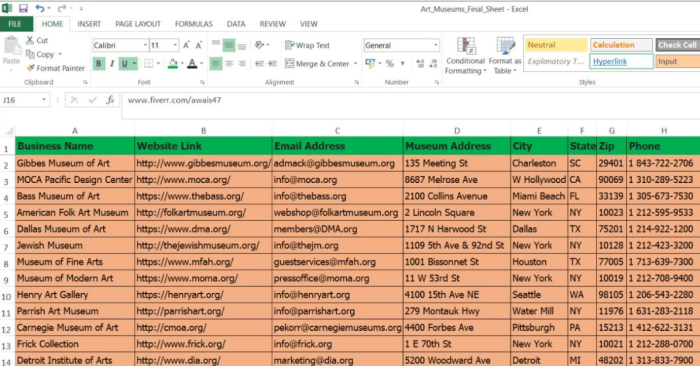Open the font color dropdown arrow

point(201,64)
